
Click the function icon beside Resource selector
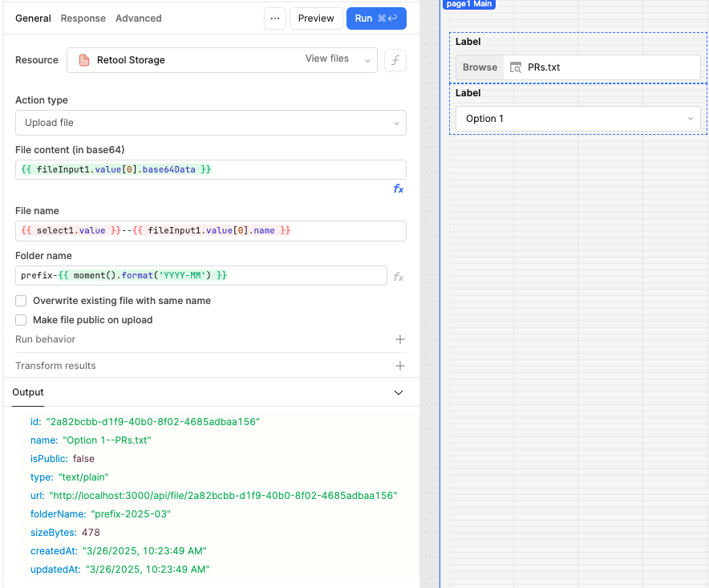(395, 60)
